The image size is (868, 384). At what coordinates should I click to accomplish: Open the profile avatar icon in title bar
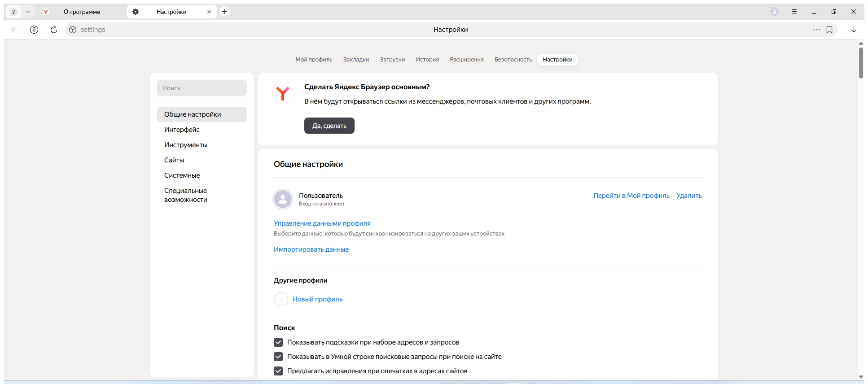[775, 12]
